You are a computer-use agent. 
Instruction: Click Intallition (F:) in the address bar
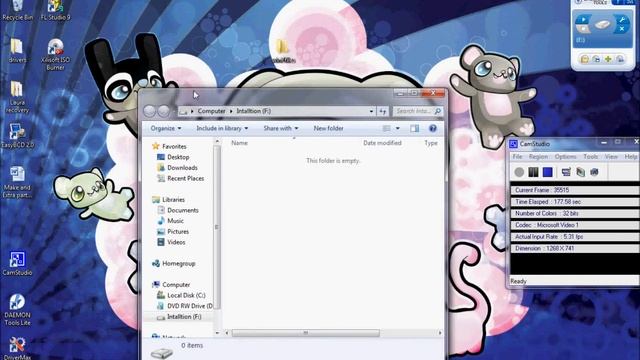(x=253, y=111)
